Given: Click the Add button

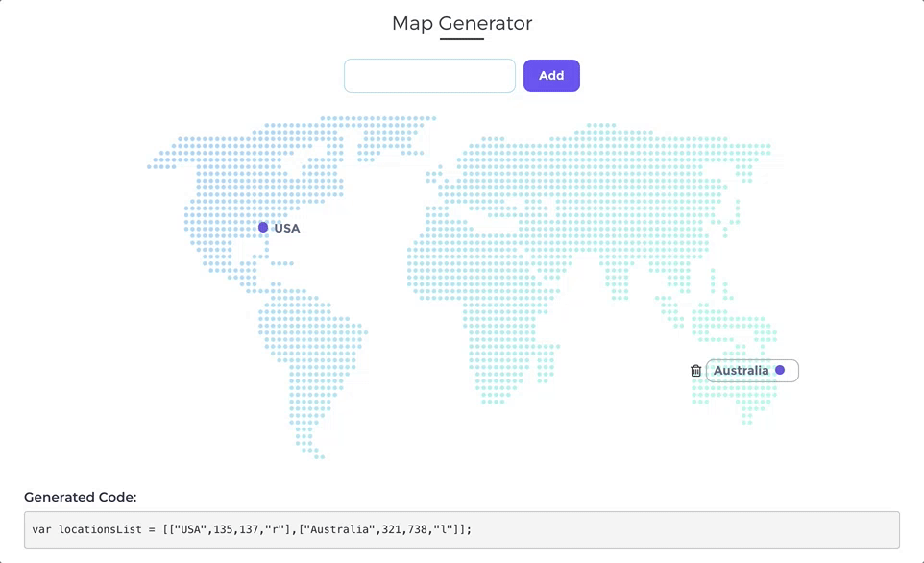Looking at the screenshot, I should pos(551,76).
